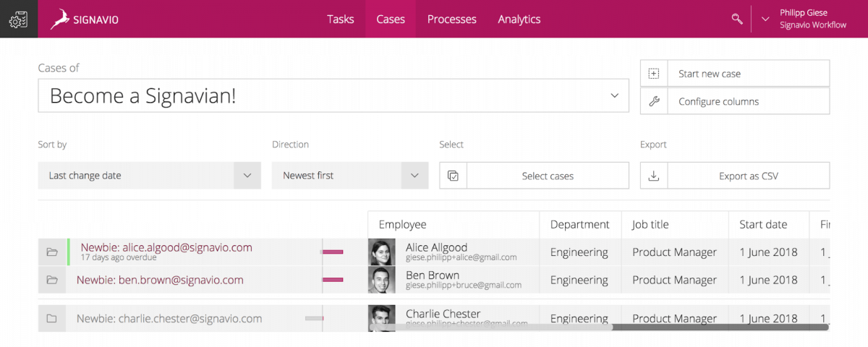This screenshot has height=347, width=868.
Task: Click the progress bar of ben.brown case
Action: pos(333,280)
